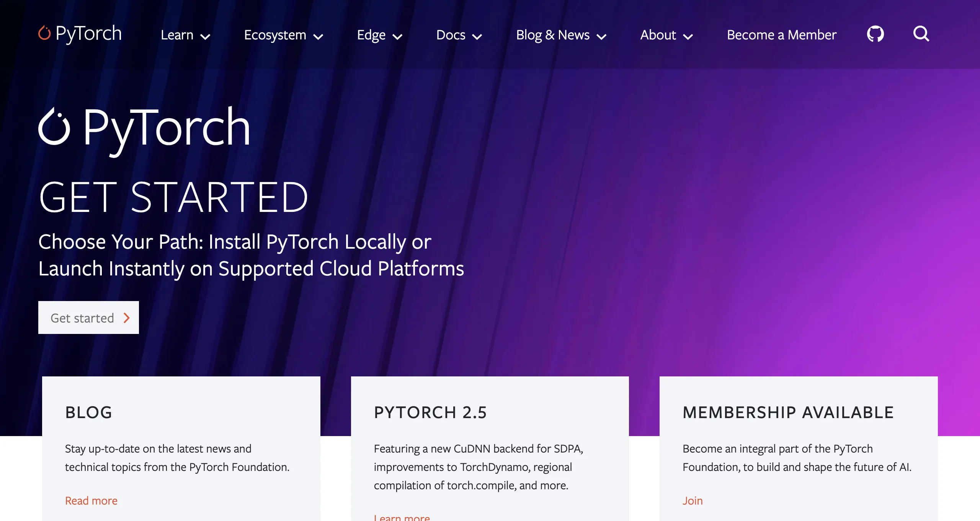Expand the Edge dropdown chevron
Viewport: 980px width, 521px height.
[398, 37]
